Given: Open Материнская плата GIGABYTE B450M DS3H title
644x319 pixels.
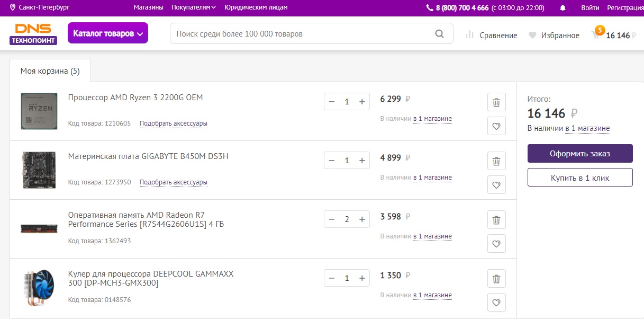Looking at the screenshot, I should [148, 156].
